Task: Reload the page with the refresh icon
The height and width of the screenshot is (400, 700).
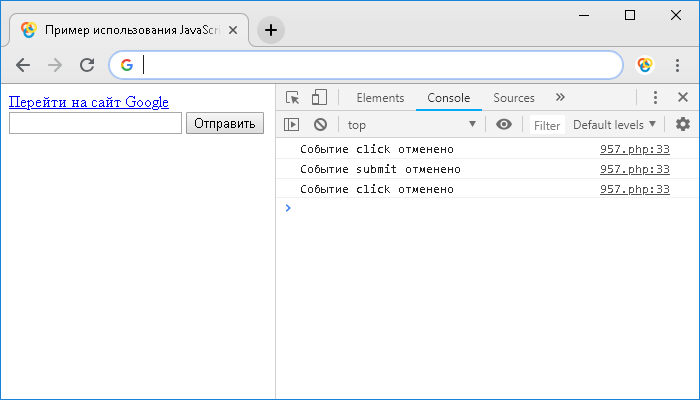Action: pyautogui.click(x=87, y=65)
